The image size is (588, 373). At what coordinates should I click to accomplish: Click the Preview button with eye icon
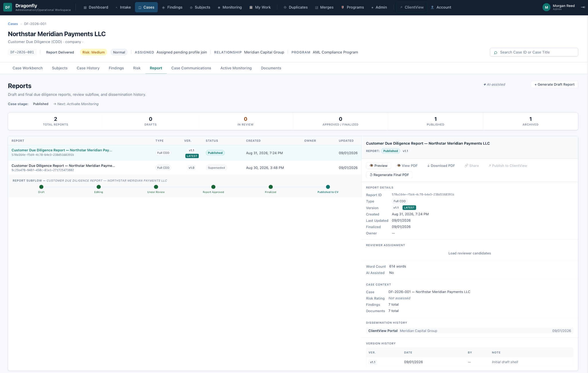tap(378, 166)
